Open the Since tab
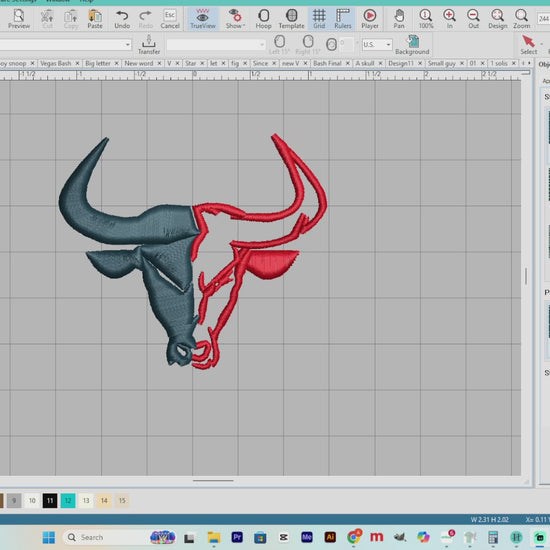Screen dimensions: 550x550 click(x=260, y=63)
